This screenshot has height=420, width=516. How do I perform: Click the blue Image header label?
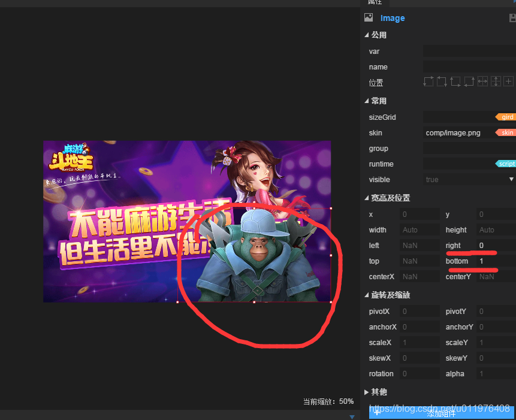[x=393, y=18]
